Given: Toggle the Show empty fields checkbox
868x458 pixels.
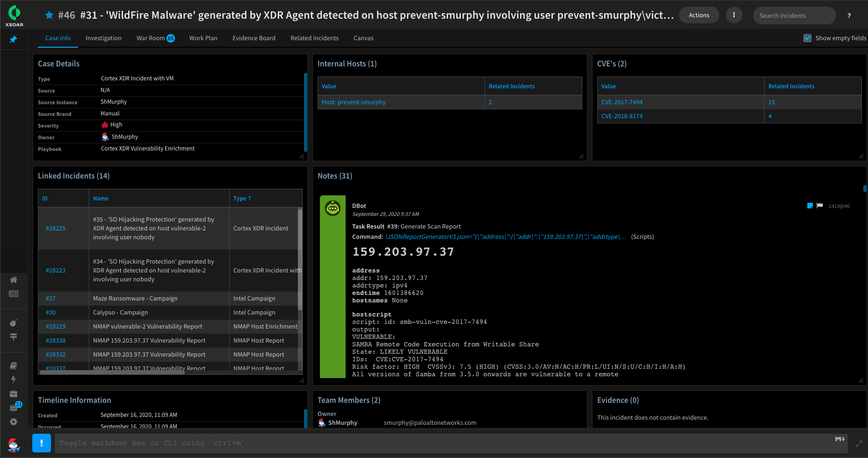Looking at the screenshot, I should pos(807,38).
